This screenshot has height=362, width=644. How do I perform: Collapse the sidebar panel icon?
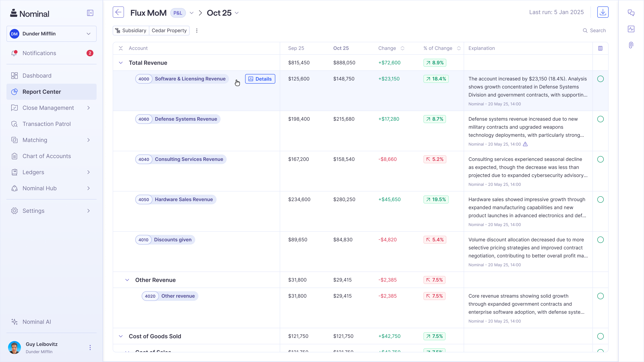90,13
